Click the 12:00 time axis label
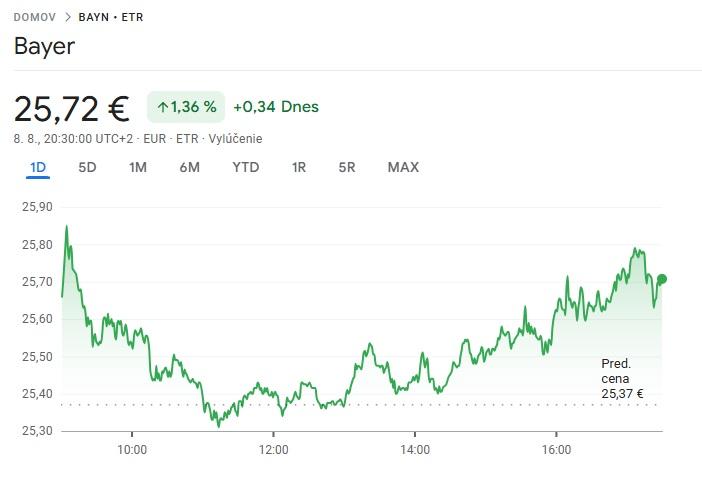702x481 pixels. pos(273,450)
